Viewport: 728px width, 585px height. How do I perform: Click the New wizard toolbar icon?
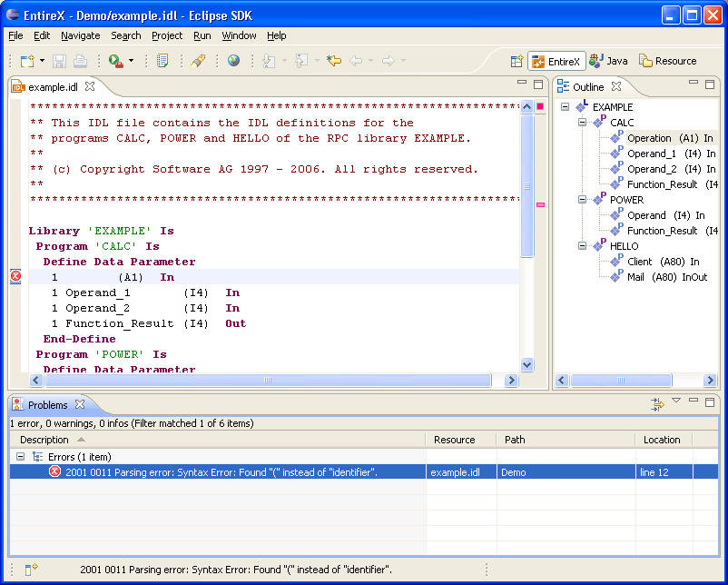(27, 61)
